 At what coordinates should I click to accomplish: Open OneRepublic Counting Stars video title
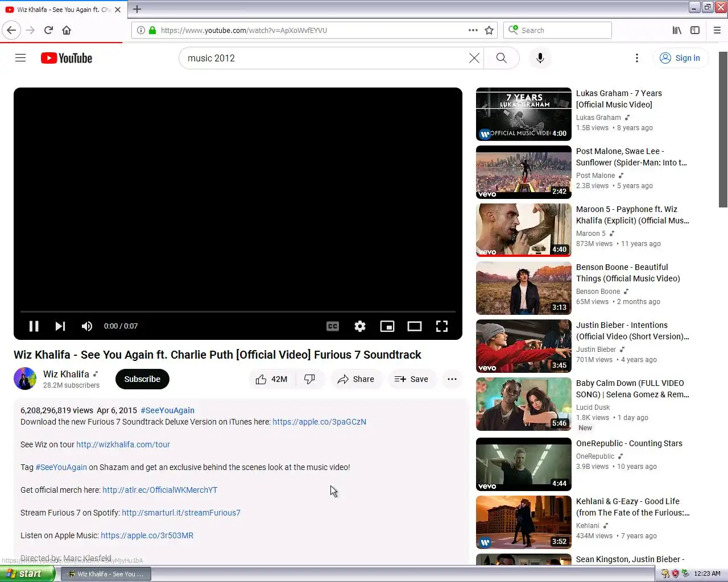tap(629, 443)
